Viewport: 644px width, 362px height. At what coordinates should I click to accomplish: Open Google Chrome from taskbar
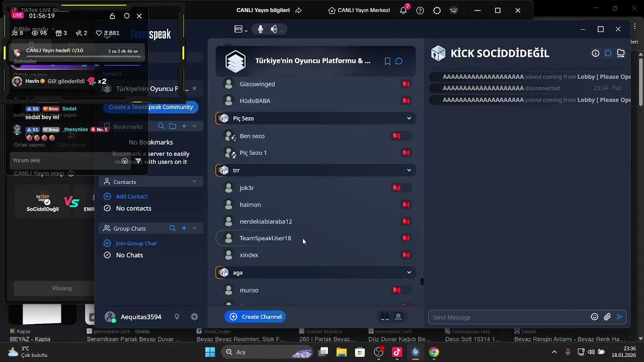434,352
